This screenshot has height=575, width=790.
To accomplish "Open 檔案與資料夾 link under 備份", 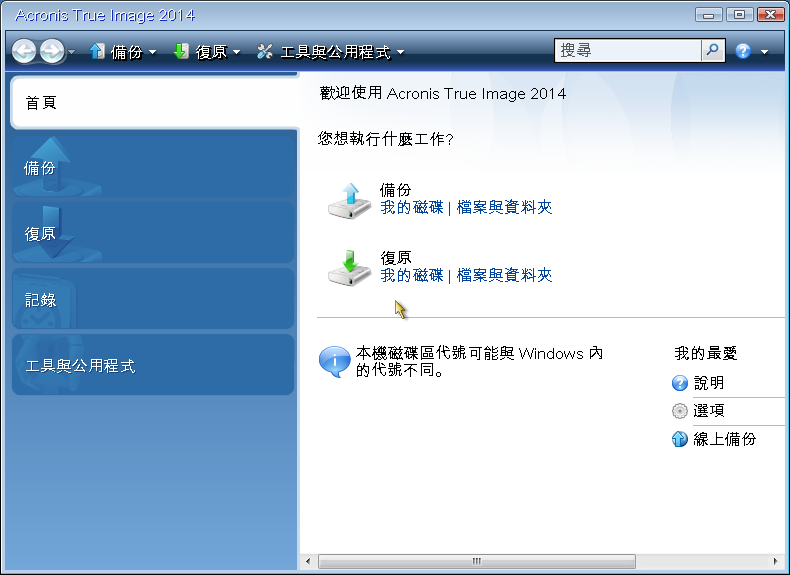I will pyautogui.click(x=504, y=207).
